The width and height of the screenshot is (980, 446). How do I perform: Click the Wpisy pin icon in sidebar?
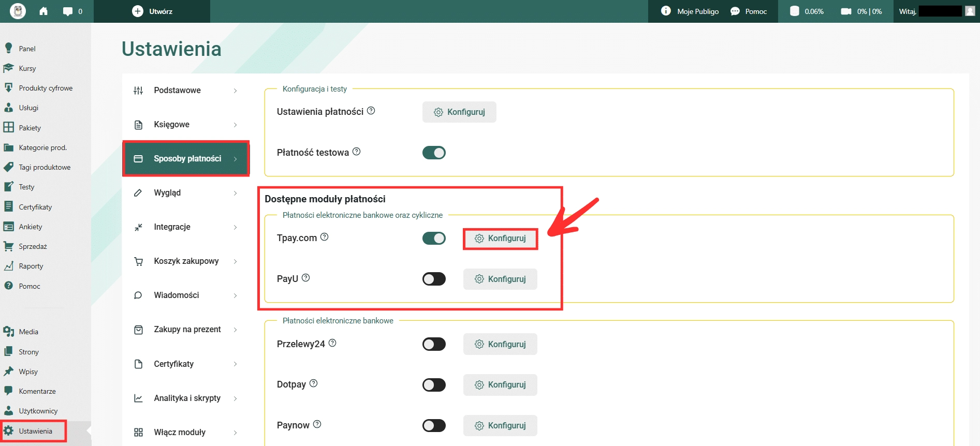tap(8, 371)
